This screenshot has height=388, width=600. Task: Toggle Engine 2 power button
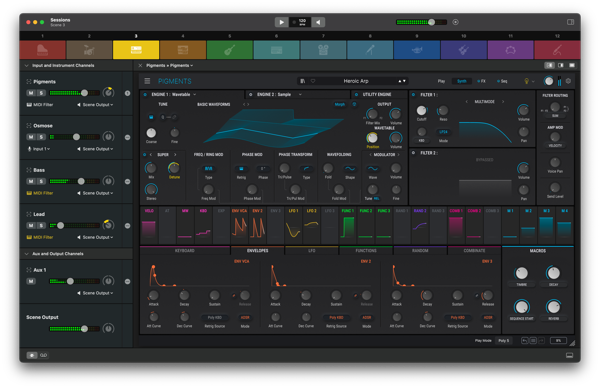tap(251, 95)
